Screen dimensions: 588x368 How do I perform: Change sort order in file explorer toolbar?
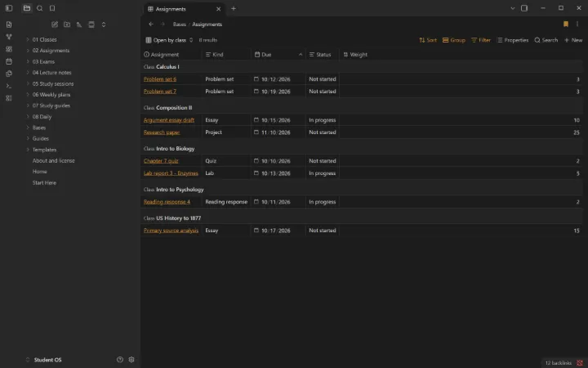click(79, 25)
